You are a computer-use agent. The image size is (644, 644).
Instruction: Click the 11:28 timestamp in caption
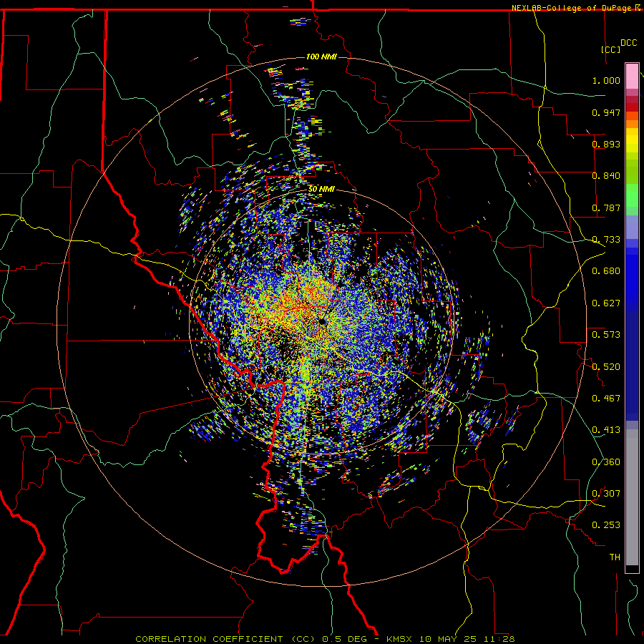499,639
